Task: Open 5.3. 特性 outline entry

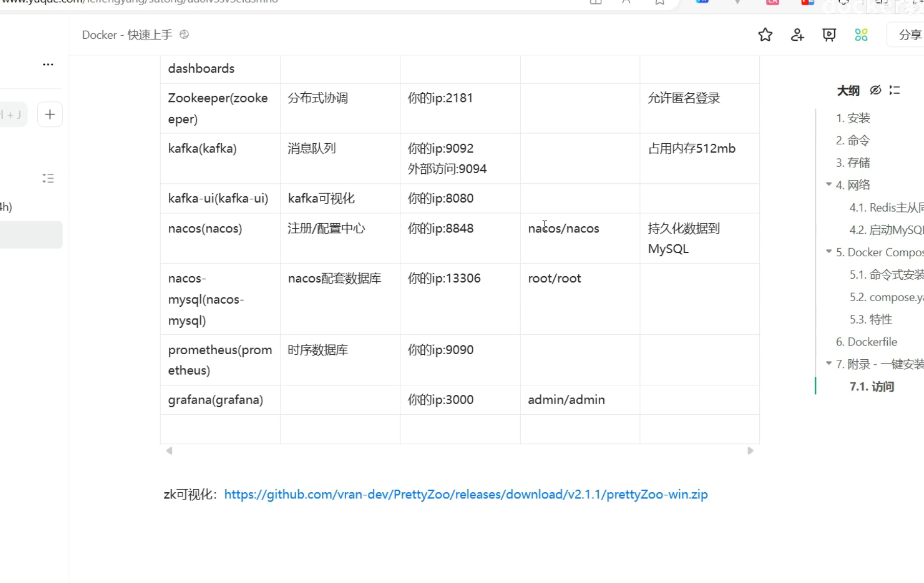Action: [871, 320]
